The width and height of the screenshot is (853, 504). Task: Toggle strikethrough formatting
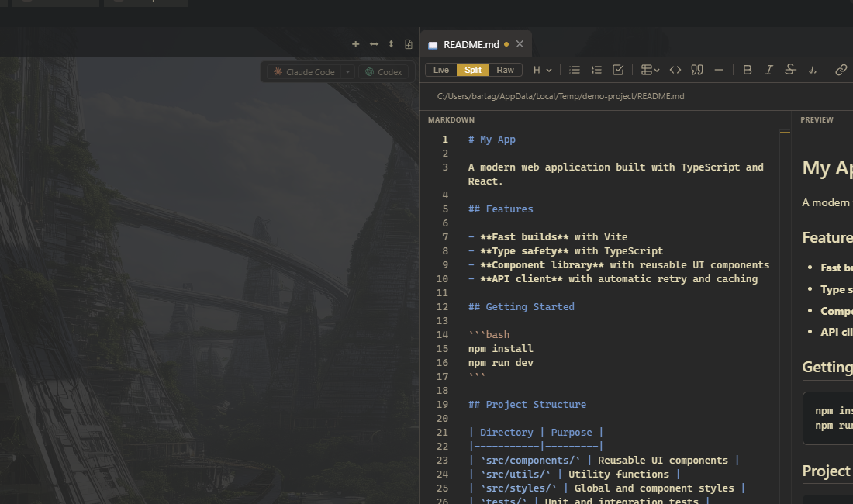(x=790, y=70)
